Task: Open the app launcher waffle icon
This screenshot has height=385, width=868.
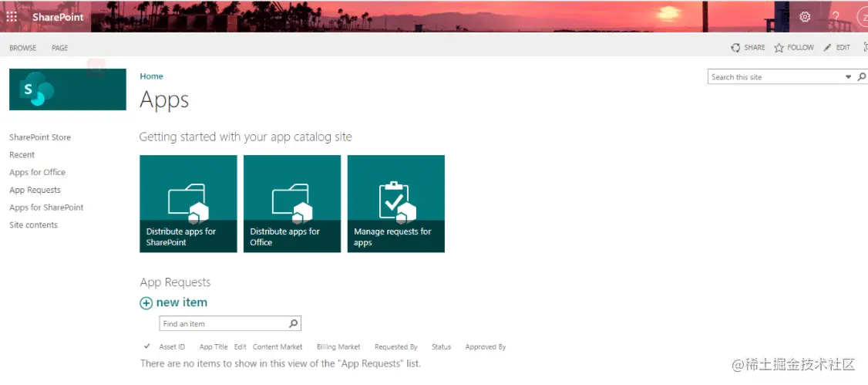Action: tap(12, 17)
